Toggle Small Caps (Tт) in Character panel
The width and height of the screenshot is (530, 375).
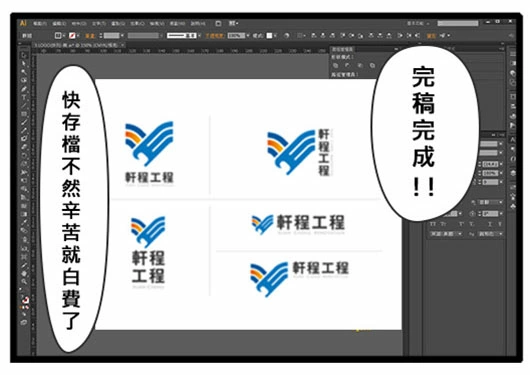pos(443,224)
